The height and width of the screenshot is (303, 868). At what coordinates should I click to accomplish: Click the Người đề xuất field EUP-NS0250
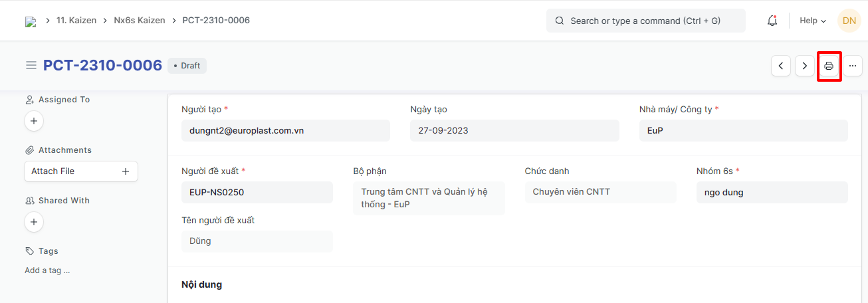point(257,193)
